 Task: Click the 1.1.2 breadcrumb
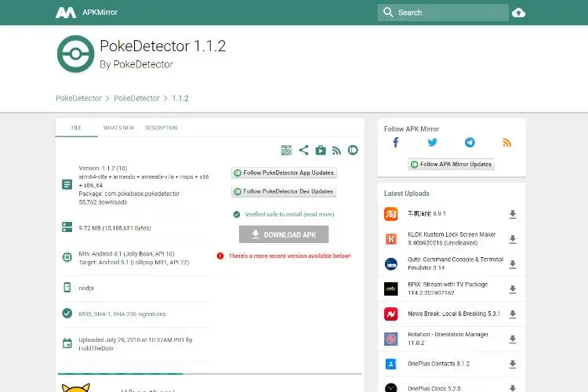coord(180,98)
